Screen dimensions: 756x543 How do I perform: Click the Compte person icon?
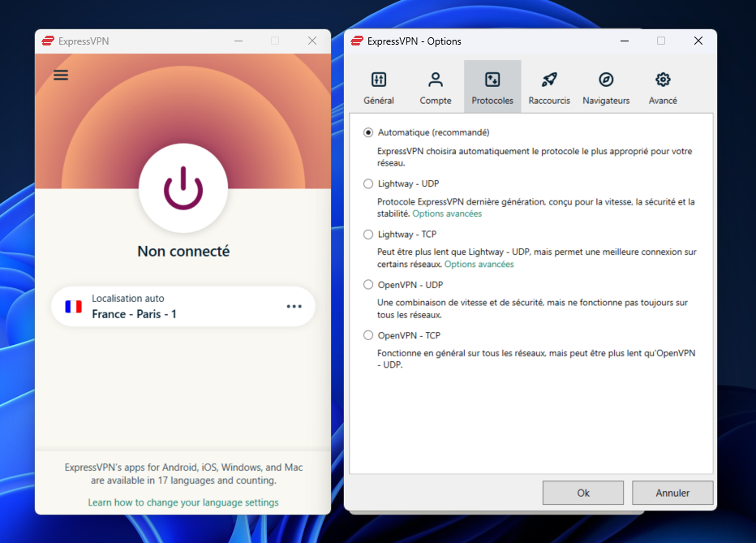(436, 80)
